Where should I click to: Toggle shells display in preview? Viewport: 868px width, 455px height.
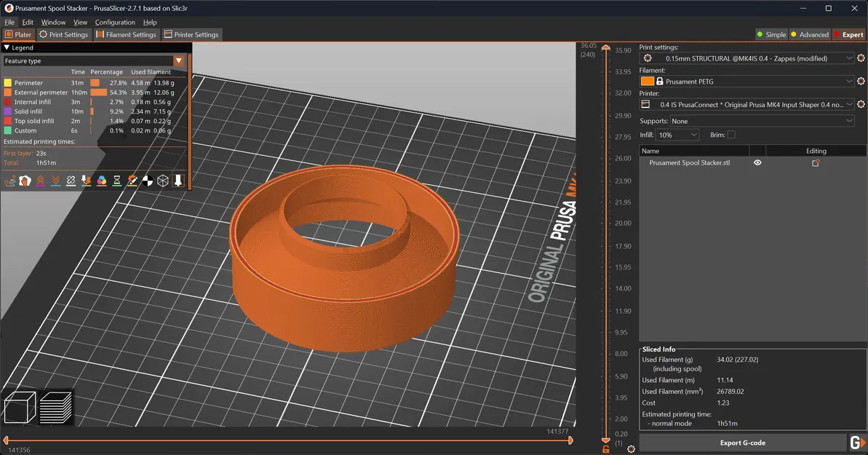[162, 181]
